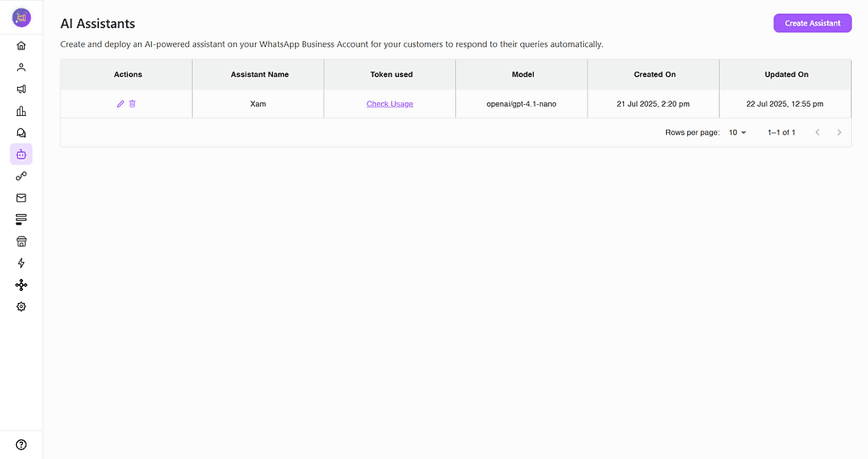
Task: Click the Model column header
Action: pyautogui.click(x=524, y=74)
